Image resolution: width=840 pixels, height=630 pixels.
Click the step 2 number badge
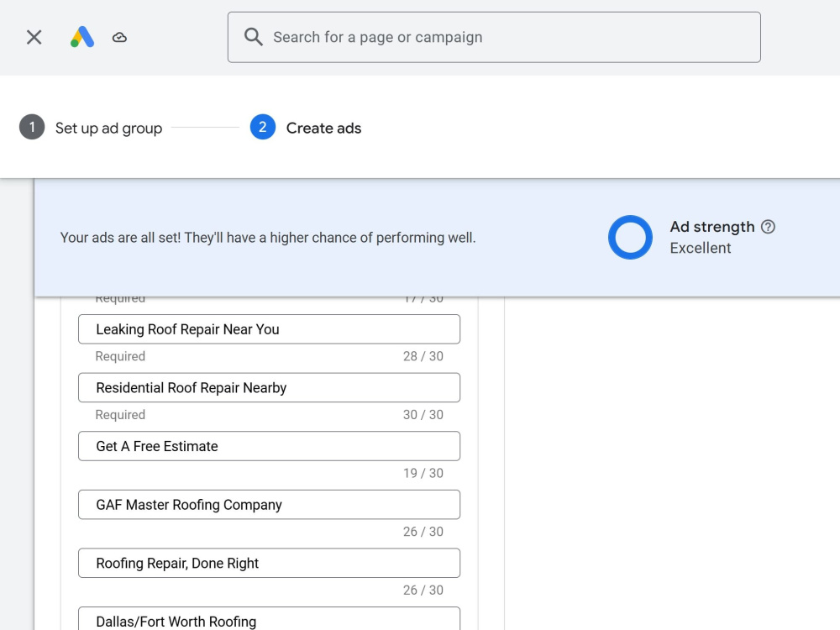[263, 127]
